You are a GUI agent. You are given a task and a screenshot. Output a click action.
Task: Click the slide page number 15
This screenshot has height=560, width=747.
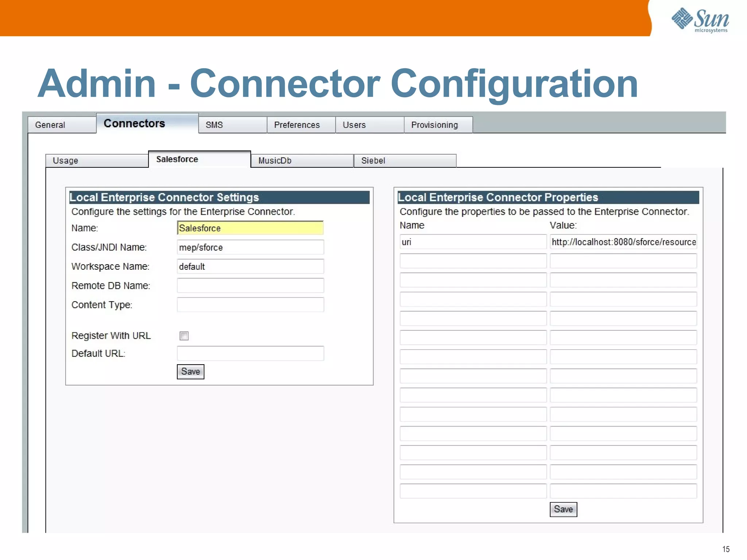point(726,549)
